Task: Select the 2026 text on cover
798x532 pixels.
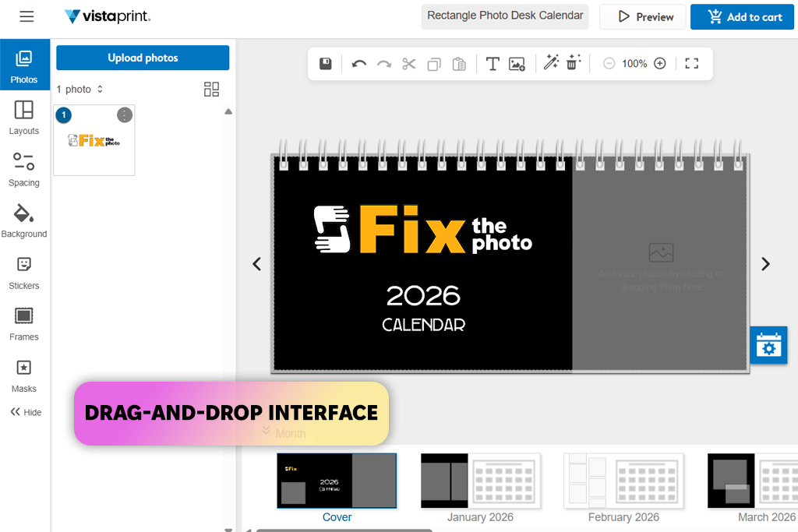Action: coord(423,295)
